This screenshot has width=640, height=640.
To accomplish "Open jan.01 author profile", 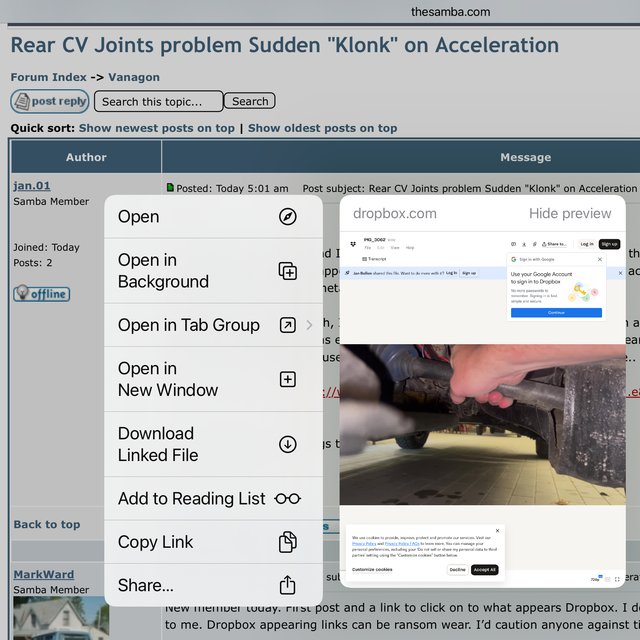I will click(32, 186).
